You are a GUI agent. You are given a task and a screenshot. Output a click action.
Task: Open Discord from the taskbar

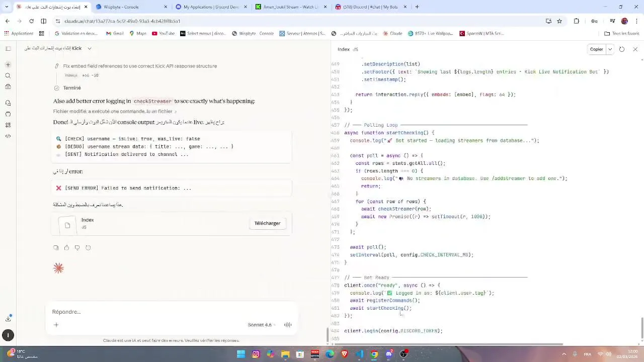pyautogui.click(x=389, y=354)
